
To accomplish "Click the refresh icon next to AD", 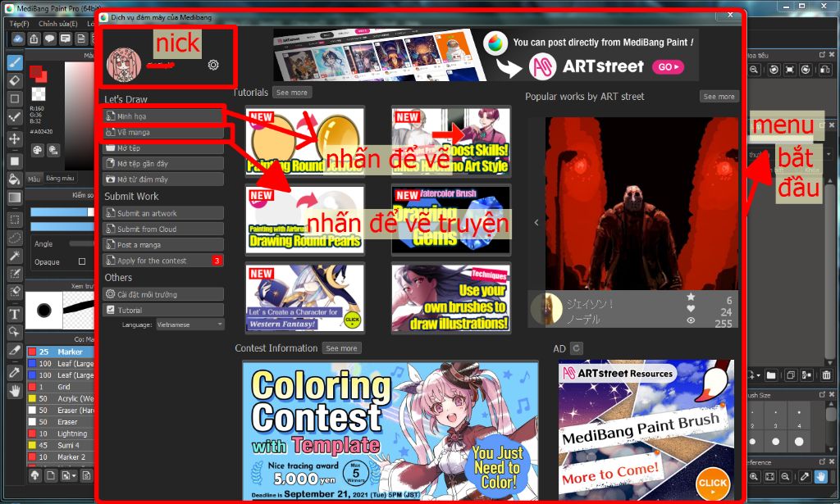I will pyautogui.click(x=577, y=348).
